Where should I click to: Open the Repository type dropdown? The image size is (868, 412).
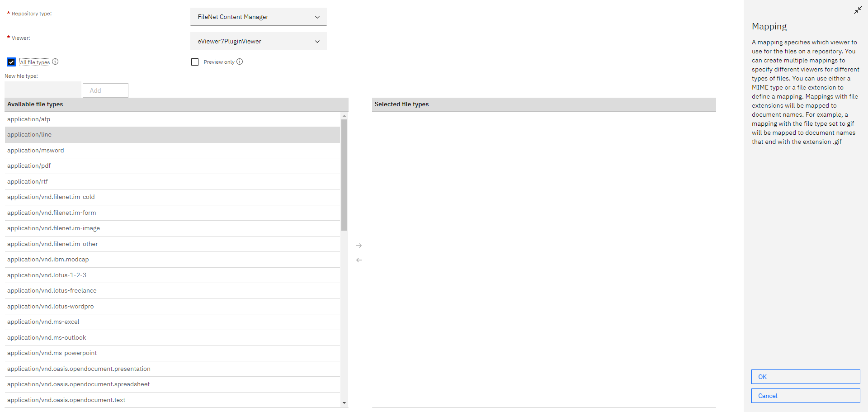point(258,17)
